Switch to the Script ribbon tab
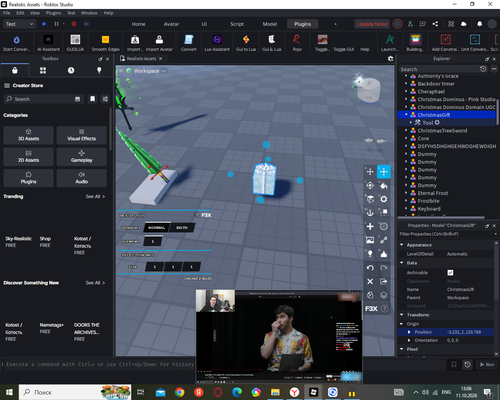The height and width of the screenshot is (400, 500). [237, 24]
